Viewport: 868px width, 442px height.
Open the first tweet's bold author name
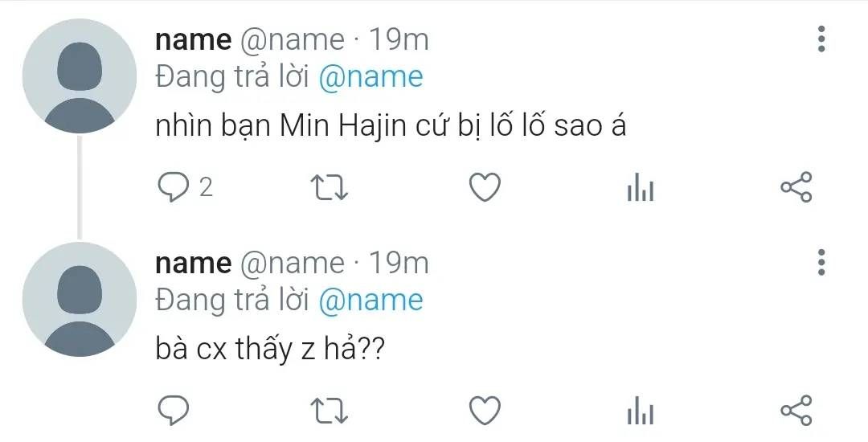click(193, 39)
